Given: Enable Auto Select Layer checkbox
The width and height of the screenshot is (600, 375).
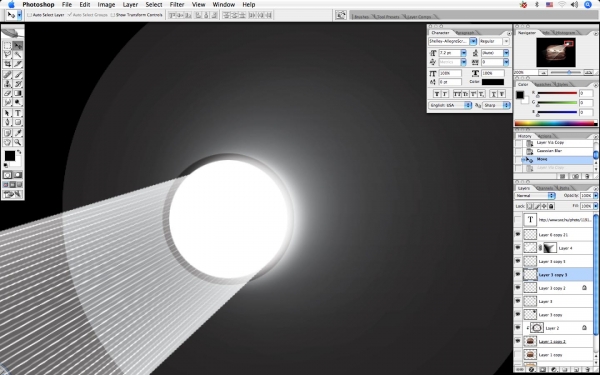Looking at the screenshot, I should point(29,15).
